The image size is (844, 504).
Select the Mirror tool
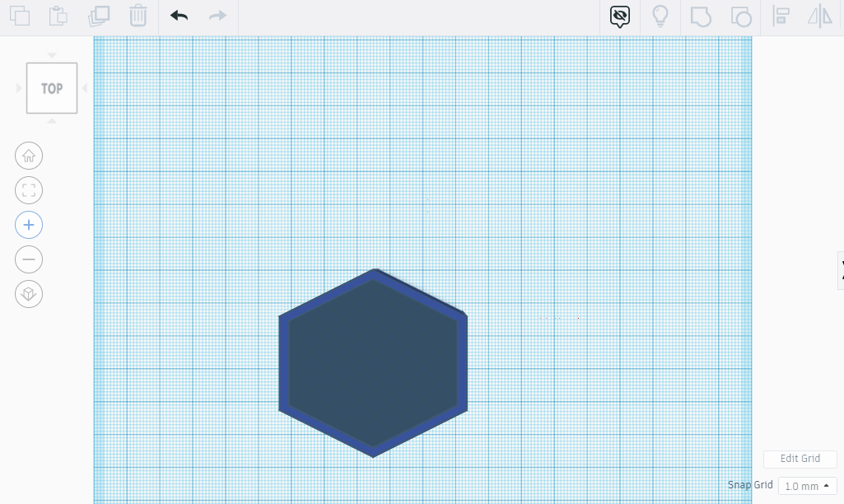tap(820, 16)
